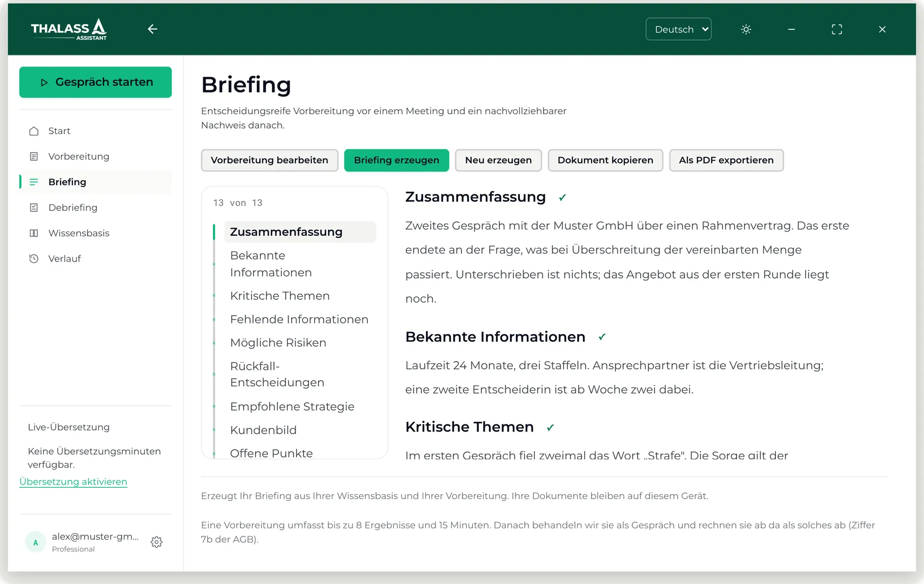Click the Verlauf history clock icon

coord(34,258)
